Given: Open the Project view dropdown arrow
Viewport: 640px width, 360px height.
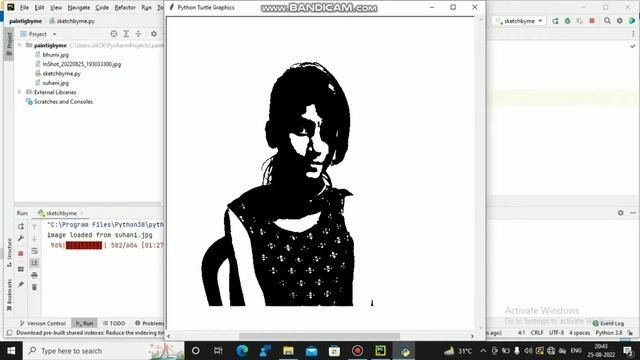Looking at the screenshot, I should [x=54, y=34].
